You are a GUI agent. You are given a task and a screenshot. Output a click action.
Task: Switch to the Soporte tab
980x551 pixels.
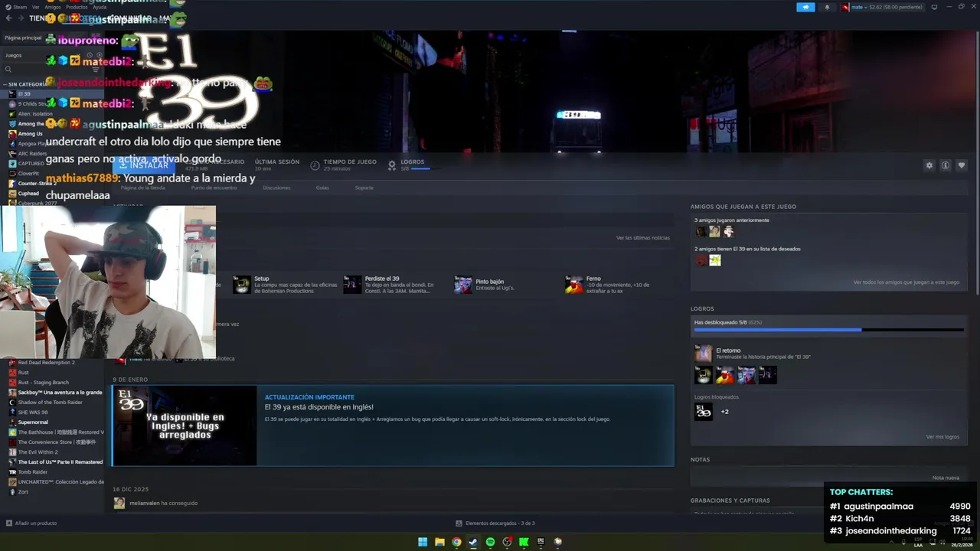tap(364, 187)
